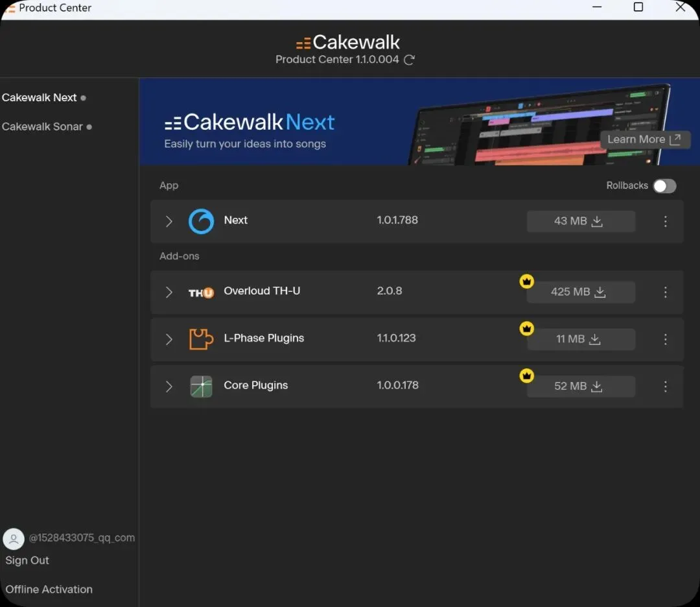Image resolution: width=700 pixels, height=607 pixels.
Task: Click the Core Plugins graph icon
Action: click(x=202, y=386)
